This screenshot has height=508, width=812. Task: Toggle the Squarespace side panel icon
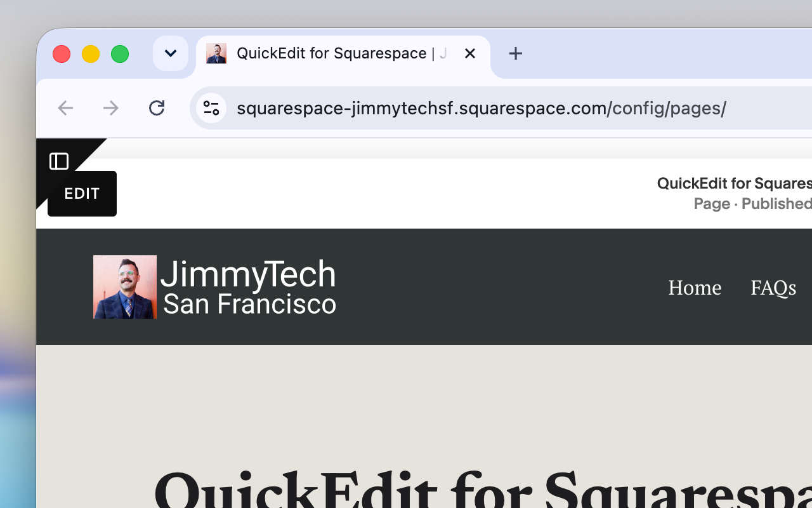[x=59, y=161]
